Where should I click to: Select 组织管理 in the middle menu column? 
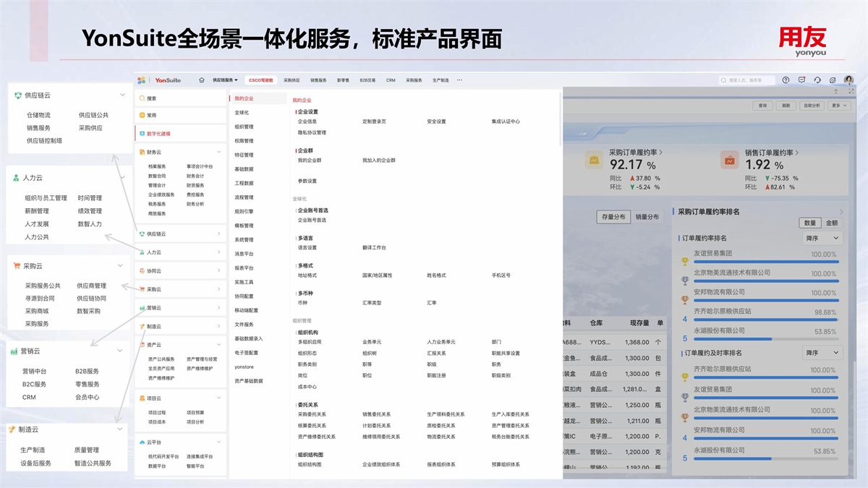coord(244,127)
